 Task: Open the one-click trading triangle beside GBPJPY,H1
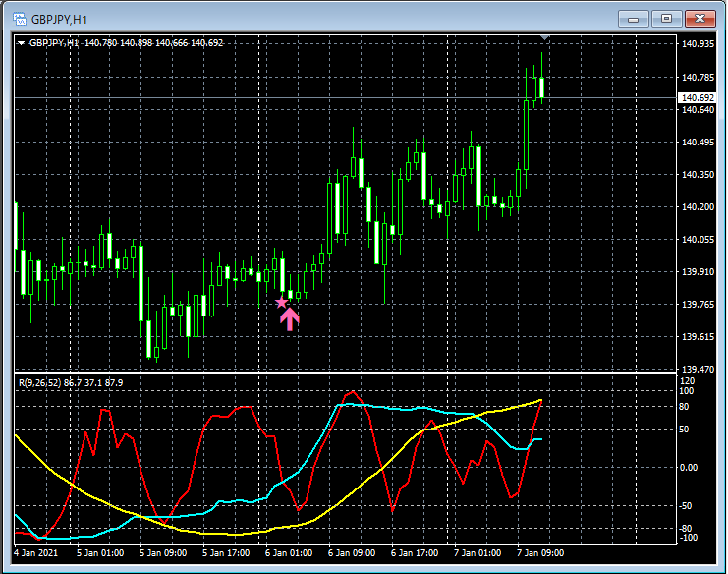tap(21, 43)
